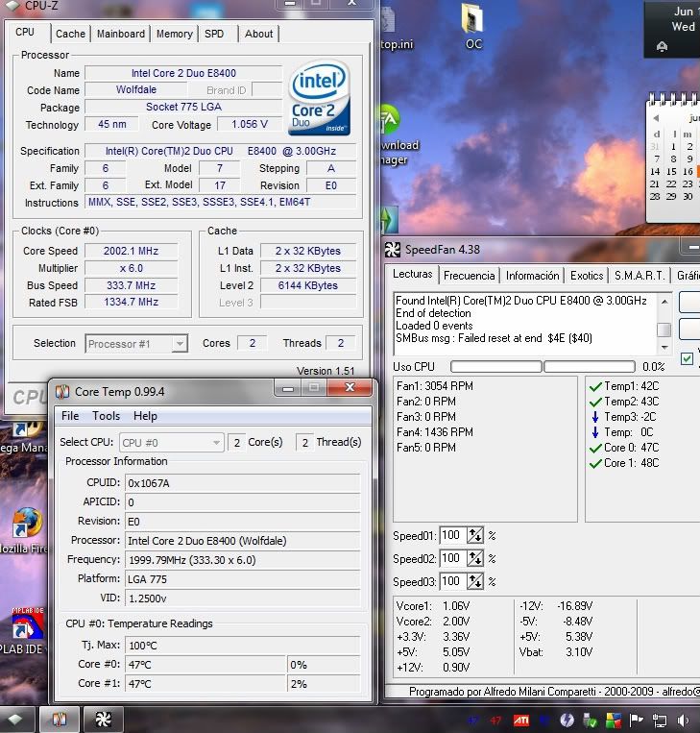Select the S.M.A.R.T. tab in SpeedFan
Viewport: 700px width, 733px height.
click(x=640, y=276)
